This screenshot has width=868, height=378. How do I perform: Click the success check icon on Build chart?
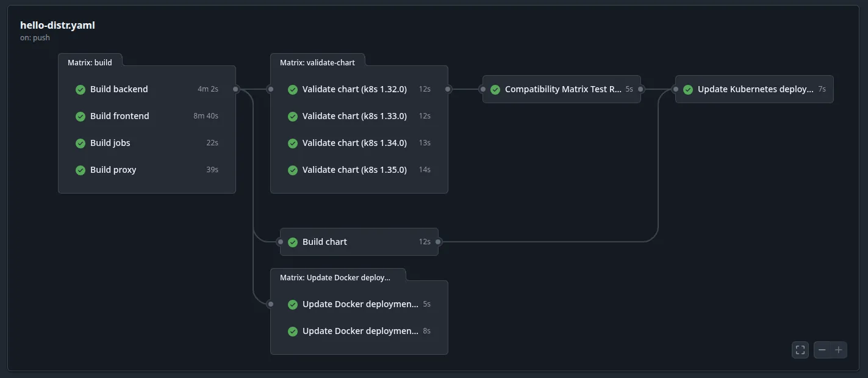coord(292,242)
